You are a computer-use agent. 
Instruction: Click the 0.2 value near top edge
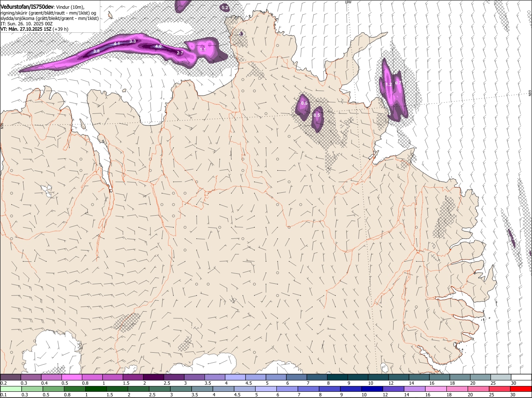pos(225,7)
